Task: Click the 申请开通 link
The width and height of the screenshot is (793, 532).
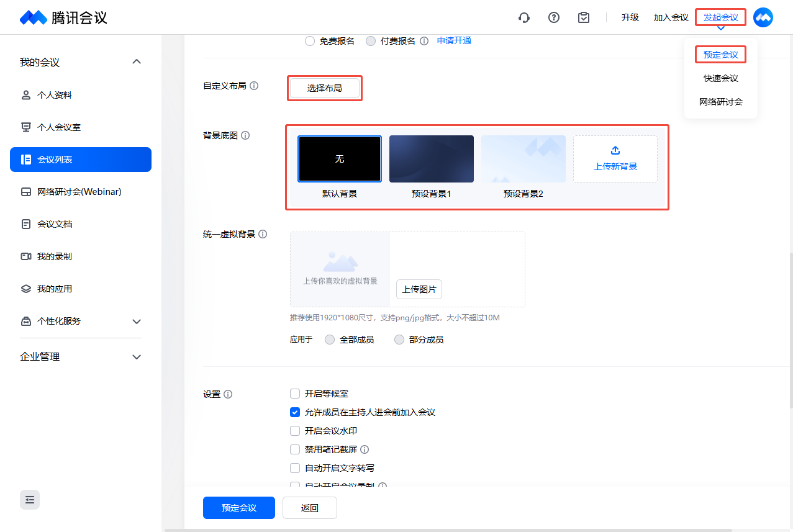Action: tap(455, 41)
